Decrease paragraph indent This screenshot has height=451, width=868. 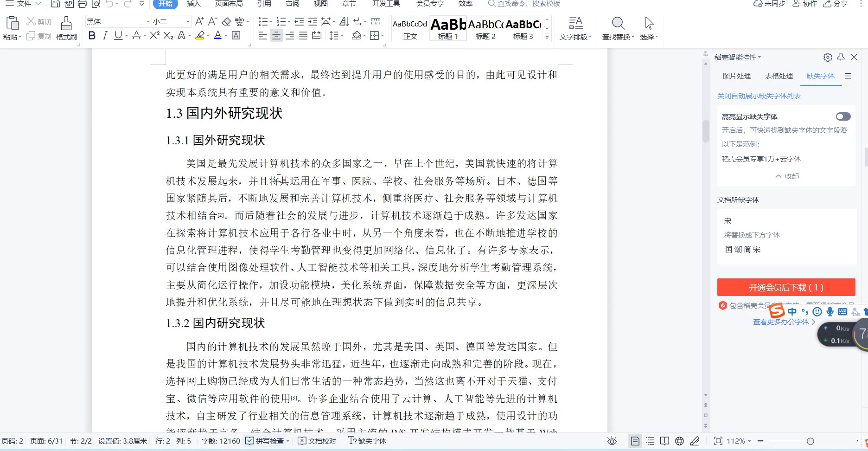coord(299,21)
